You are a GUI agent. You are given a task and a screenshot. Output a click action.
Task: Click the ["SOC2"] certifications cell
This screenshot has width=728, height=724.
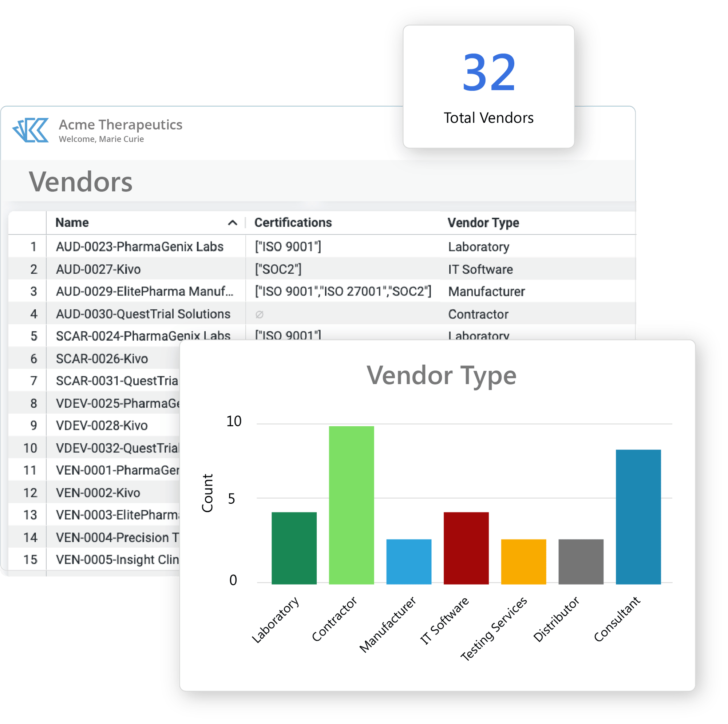278,269
